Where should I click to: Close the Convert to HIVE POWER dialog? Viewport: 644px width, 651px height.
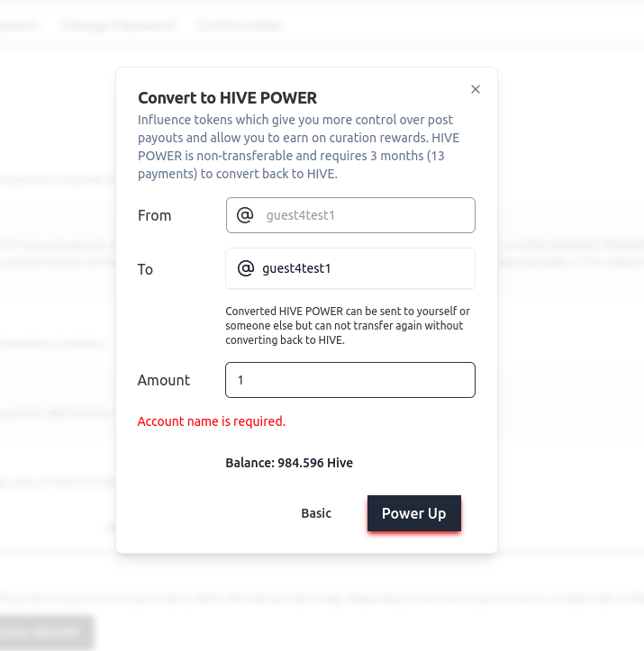tap(476, 89)
